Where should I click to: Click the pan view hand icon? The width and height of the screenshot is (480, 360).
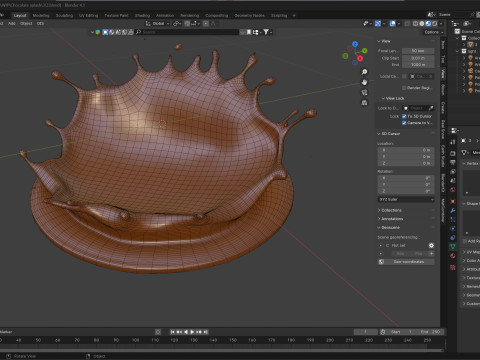coord(364,82)
